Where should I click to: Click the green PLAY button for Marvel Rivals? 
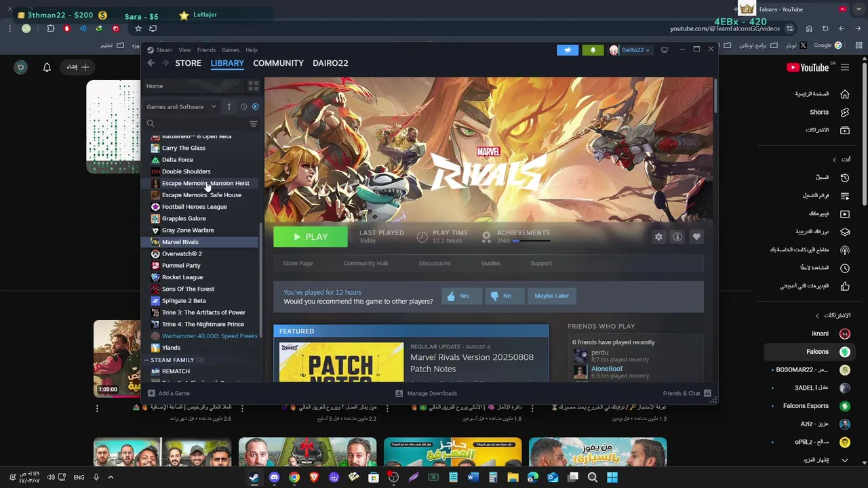click(311, 237)
